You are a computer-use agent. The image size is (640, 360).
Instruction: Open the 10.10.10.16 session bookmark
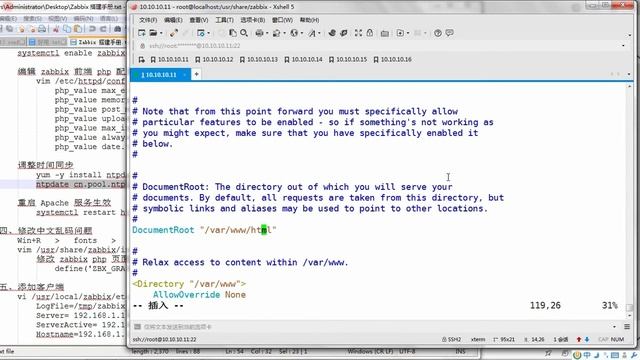392,60
